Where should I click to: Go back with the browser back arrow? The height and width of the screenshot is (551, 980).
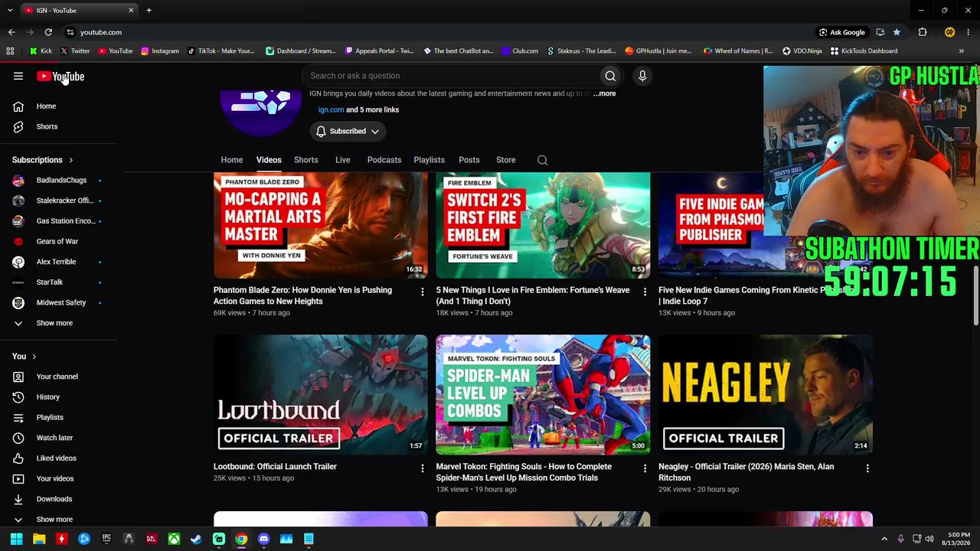pyautogui.click(x=11, y=32)
